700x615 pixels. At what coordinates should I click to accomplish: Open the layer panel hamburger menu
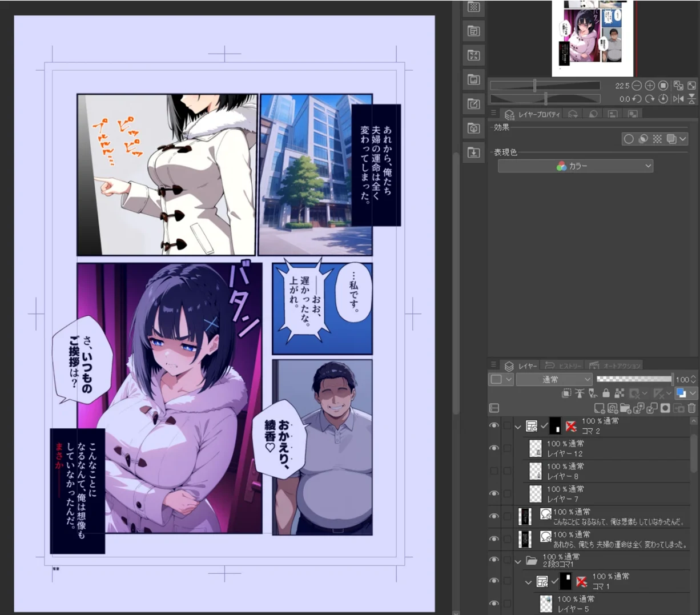494,364
